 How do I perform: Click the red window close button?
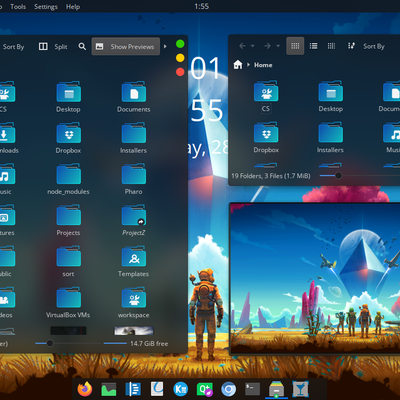pos(180,72)
